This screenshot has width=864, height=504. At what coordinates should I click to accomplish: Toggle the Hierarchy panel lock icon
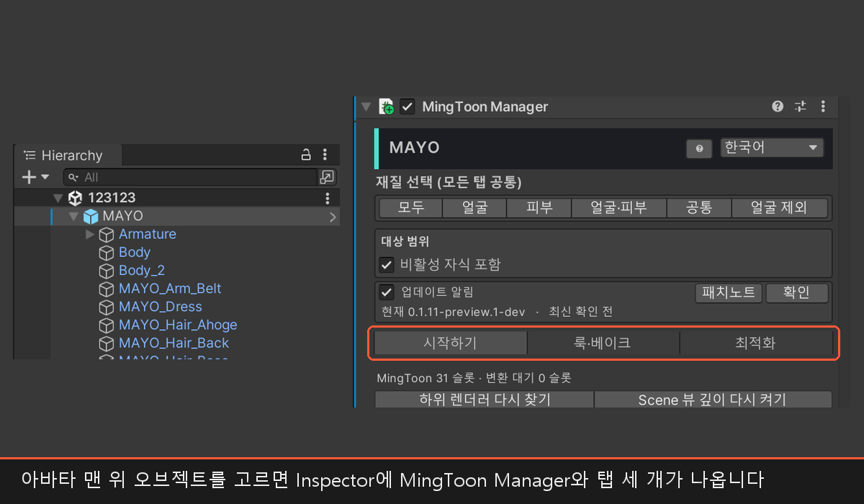coord(306,155)
